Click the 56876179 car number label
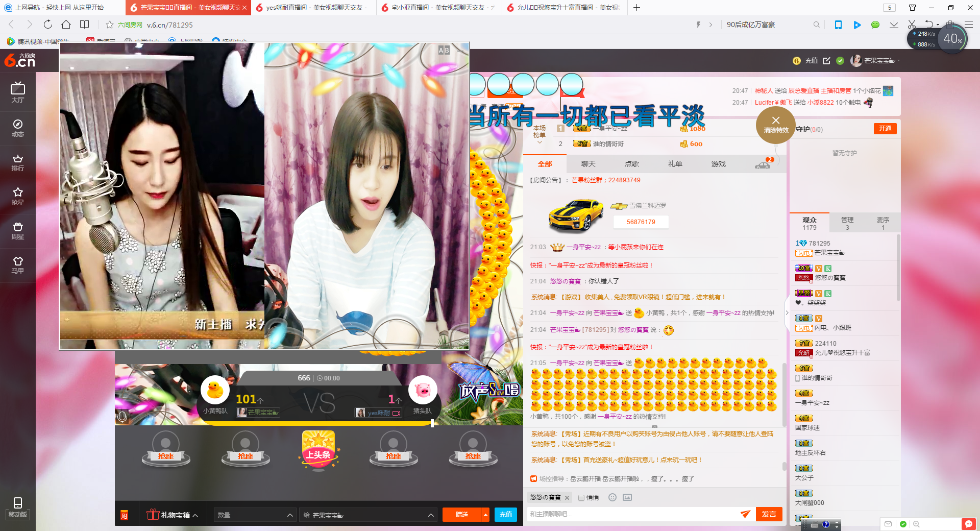This screenshot has width=980, height=531. pyautogui.click(x=641, y=222)
